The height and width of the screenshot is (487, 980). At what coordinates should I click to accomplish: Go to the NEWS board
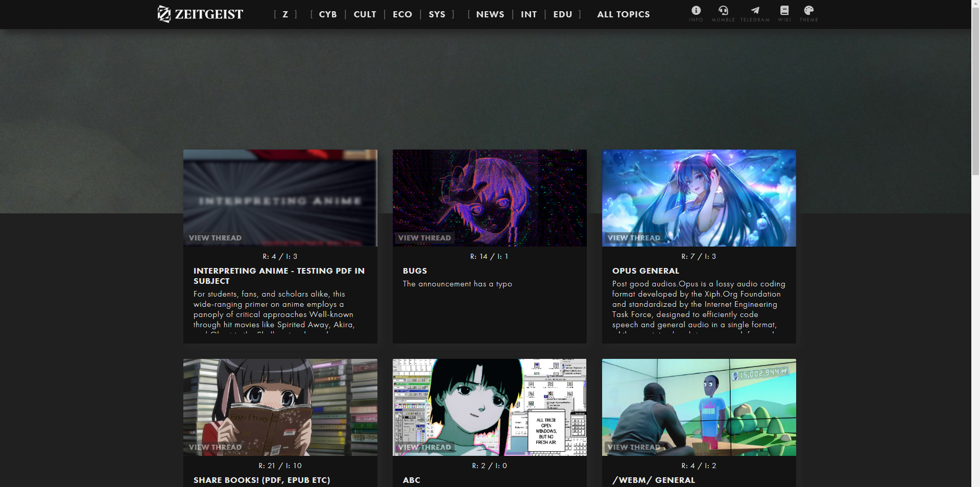pos(490,14)
